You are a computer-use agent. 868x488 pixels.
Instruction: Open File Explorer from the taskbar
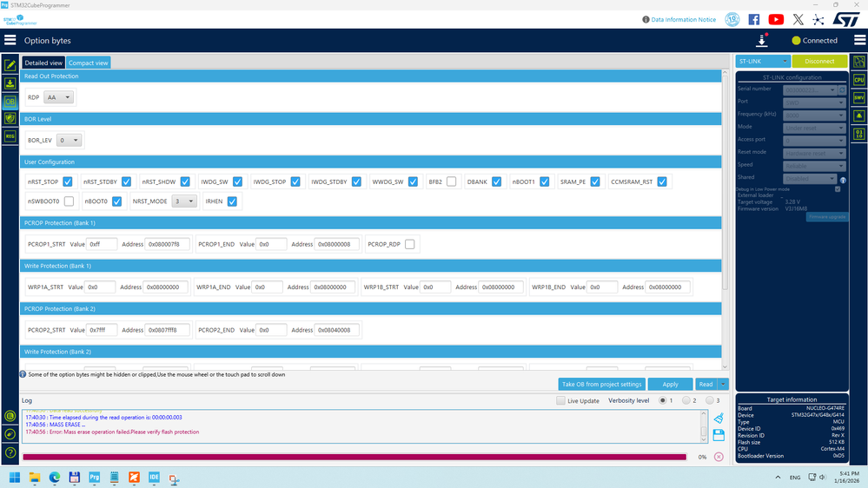35,477
